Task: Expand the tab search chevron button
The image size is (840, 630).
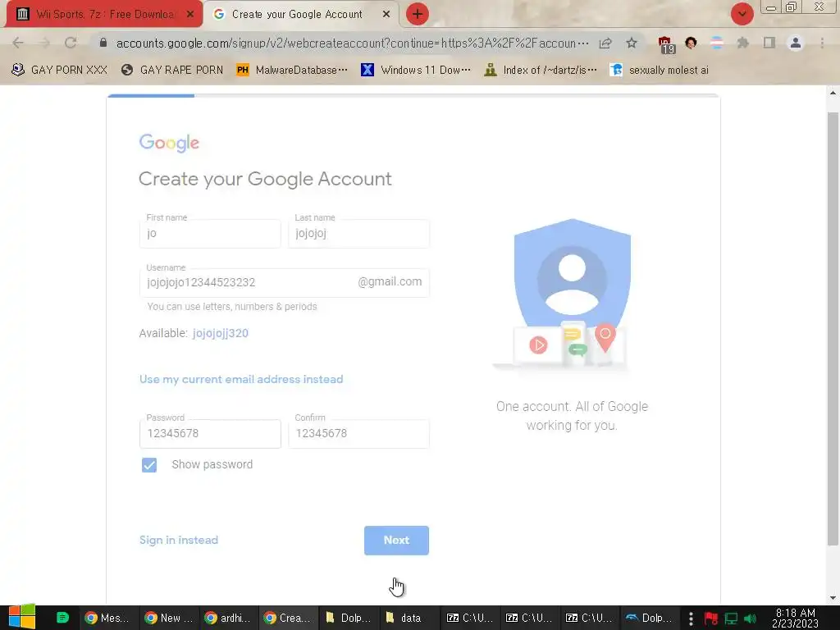Action: pyautogui.click(x=742, y=14)
